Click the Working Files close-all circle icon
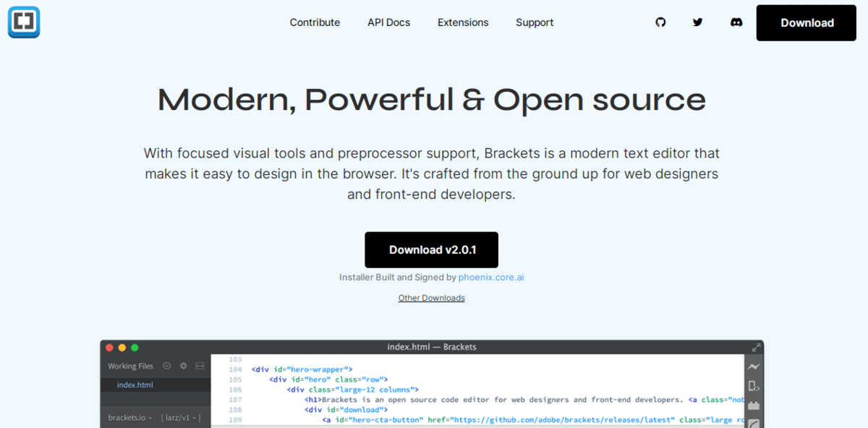 tap(167, 367)
